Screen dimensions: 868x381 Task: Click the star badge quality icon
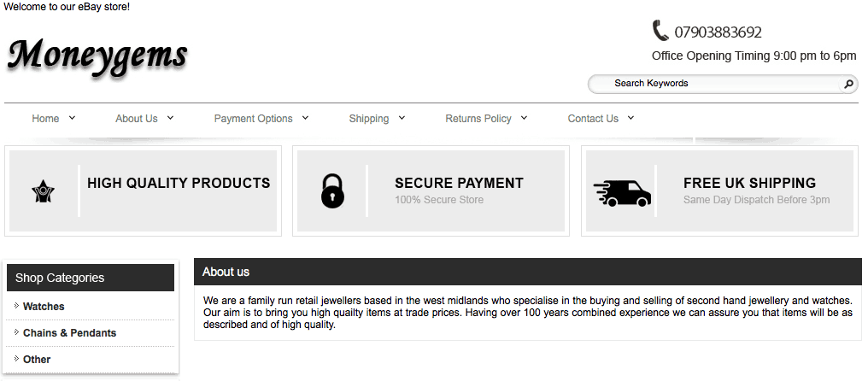[x=43, y=191]
